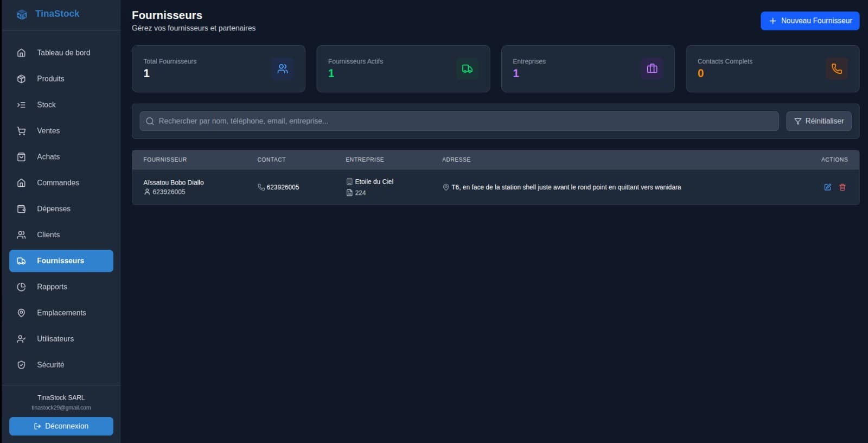Click the user-check icon beside Utilisateurs
Screen dimensions: 868x443
[21, 339]
